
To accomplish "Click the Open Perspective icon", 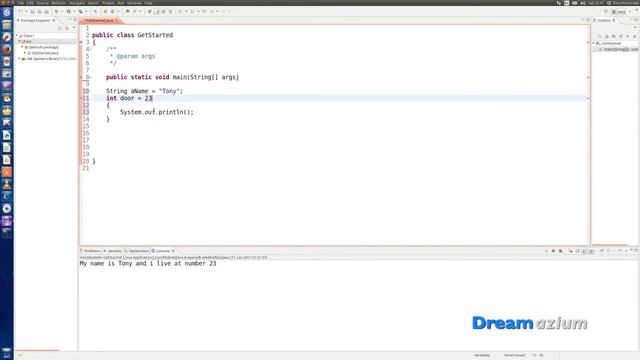I will pos(606,11).
